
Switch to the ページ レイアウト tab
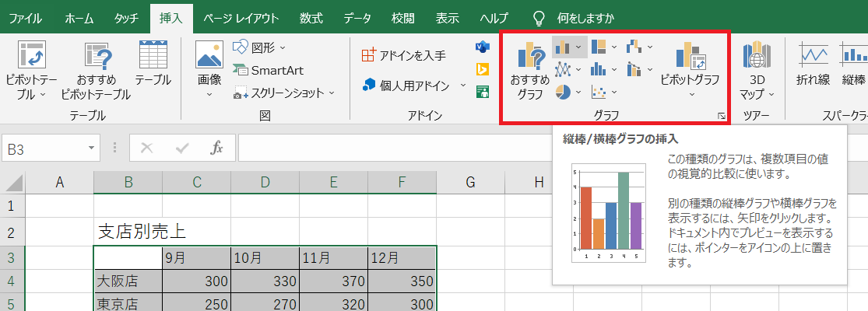pyautogui.click(x=241, y=18)
